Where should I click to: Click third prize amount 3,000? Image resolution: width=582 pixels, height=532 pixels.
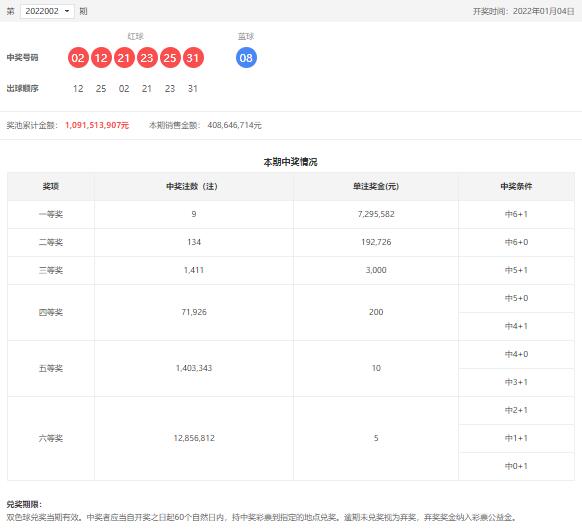[x=376, y=270]
